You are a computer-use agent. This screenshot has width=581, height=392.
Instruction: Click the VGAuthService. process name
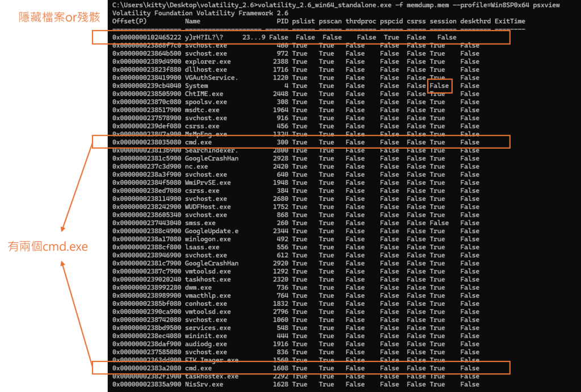click(x=212, y=78)
